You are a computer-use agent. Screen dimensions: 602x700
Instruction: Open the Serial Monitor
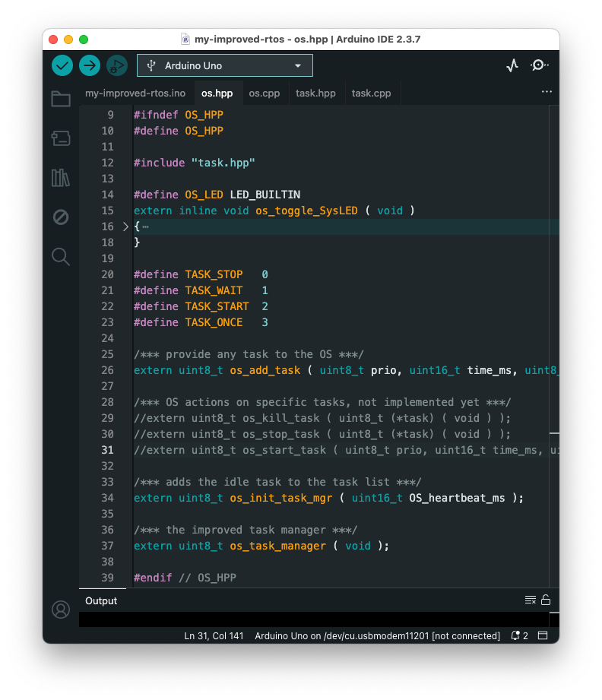click(539, 65)
